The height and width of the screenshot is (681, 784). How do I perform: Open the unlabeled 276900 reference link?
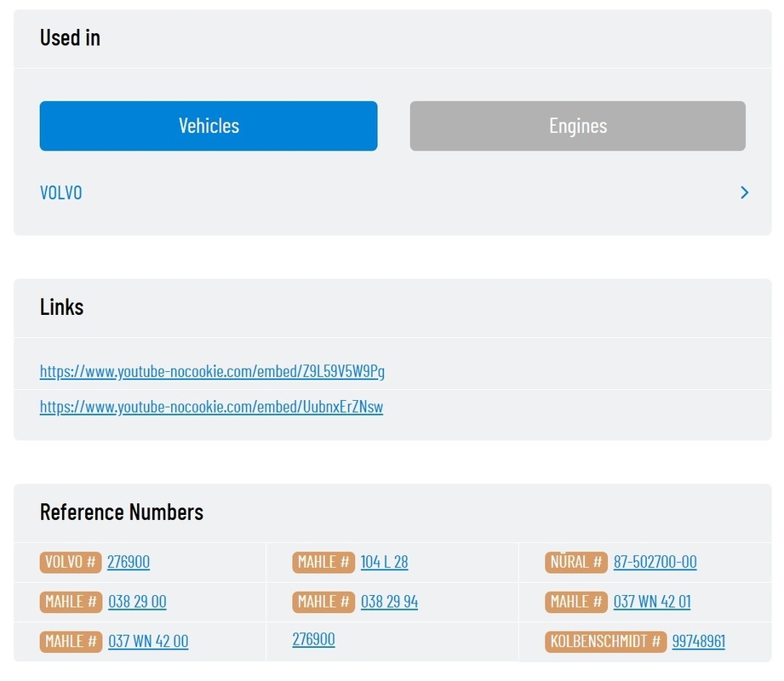313,639
